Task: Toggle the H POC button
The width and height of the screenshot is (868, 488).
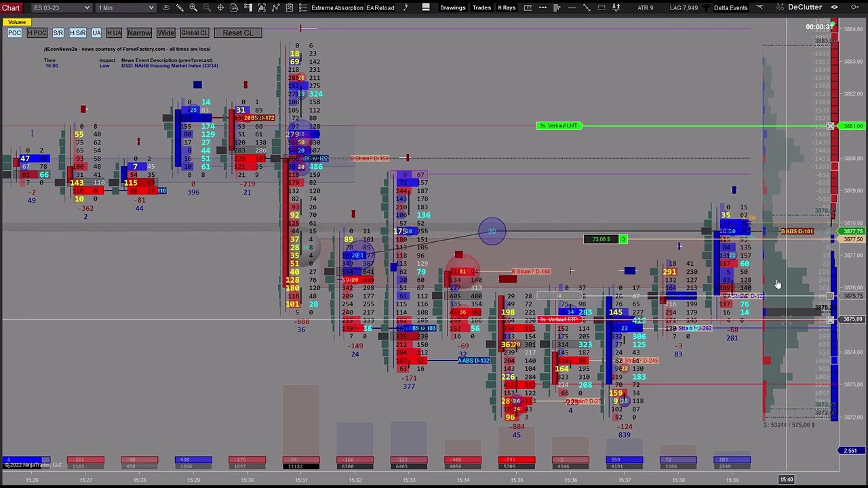Action: tap(37, 33)
